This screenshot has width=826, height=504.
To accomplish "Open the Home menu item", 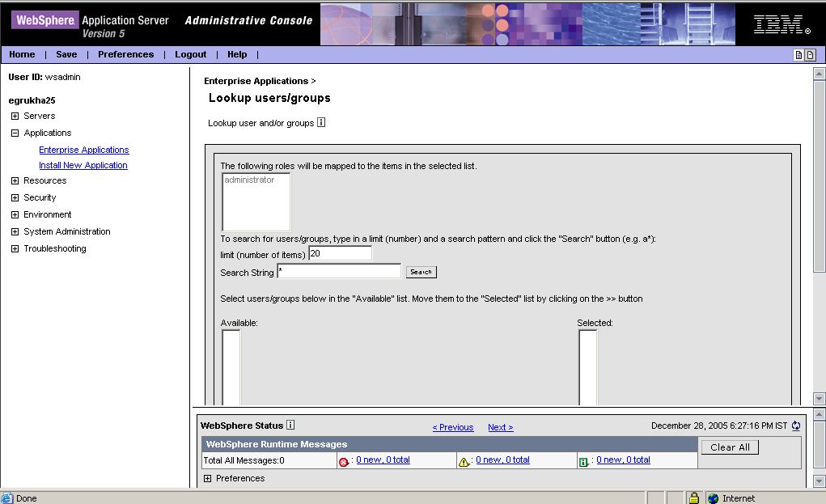I will point(22,54).
